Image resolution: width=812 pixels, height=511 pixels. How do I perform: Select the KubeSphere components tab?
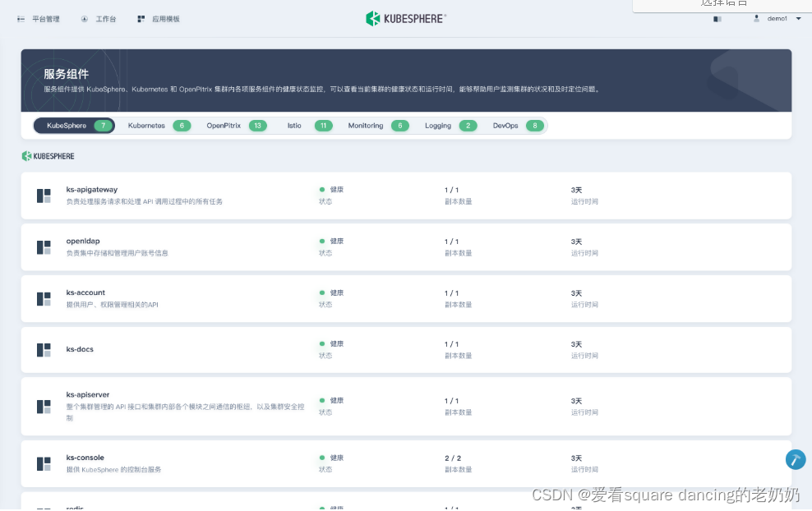coord(74,126)
